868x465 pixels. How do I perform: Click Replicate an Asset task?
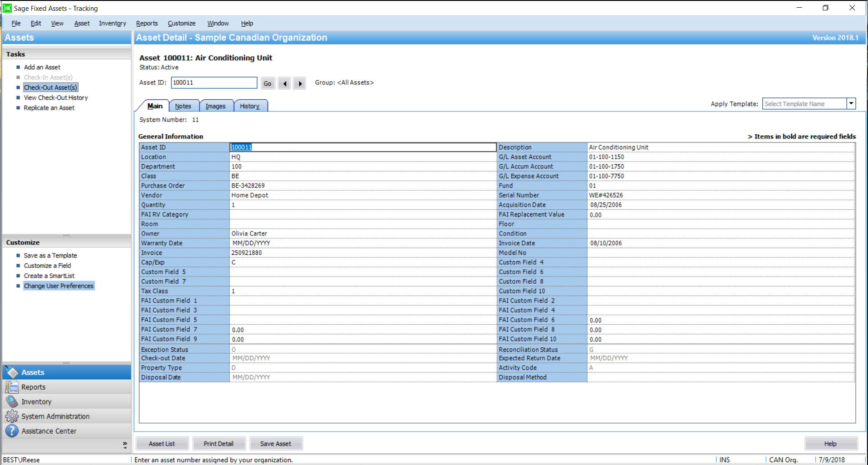pyautogui.click(x=49, y=108)
